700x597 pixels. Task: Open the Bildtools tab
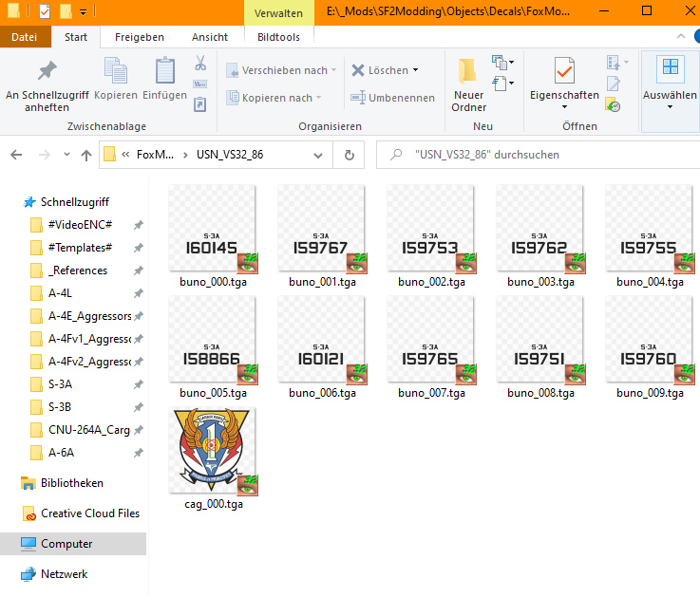(278, 37)
